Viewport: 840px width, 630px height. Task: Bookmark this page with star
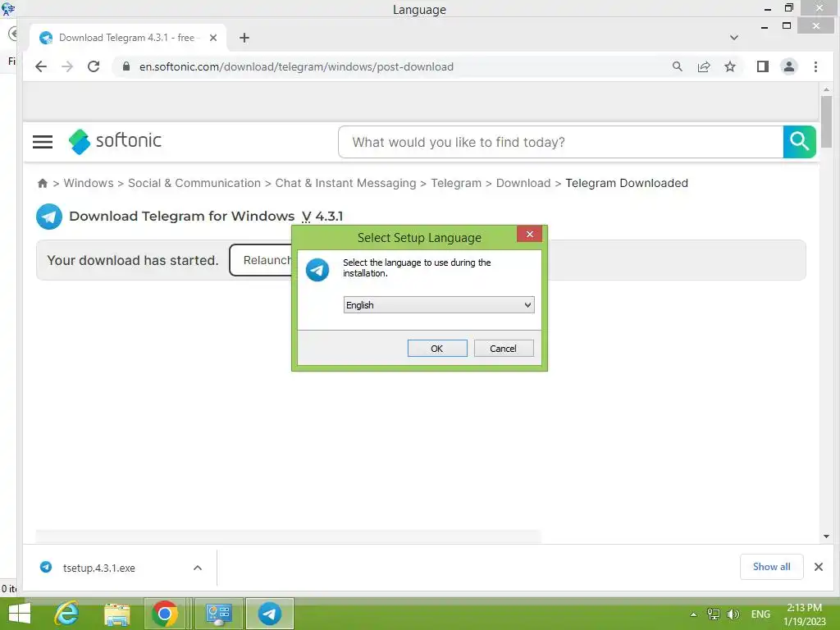tap(729, 66)
